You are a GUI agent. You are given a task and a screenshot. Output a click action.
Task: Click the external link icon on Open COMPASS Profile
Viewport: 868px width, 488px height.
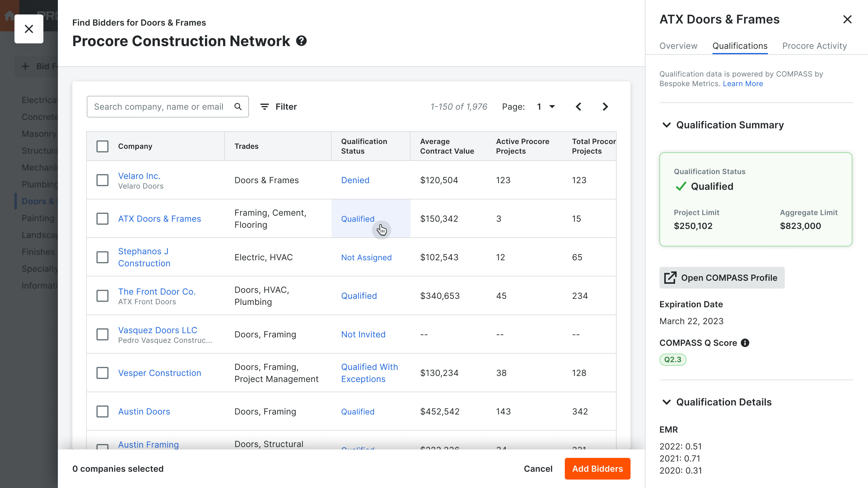tap(671, 278)
